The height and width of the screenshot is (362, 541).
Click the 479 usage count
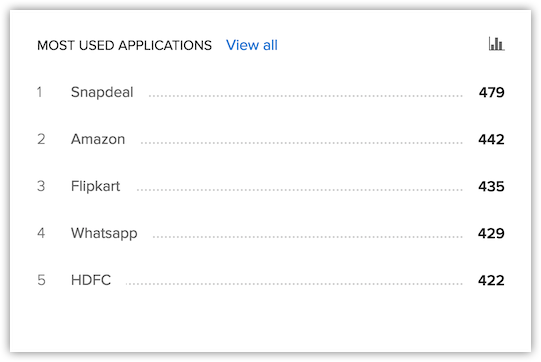[491, 92]
